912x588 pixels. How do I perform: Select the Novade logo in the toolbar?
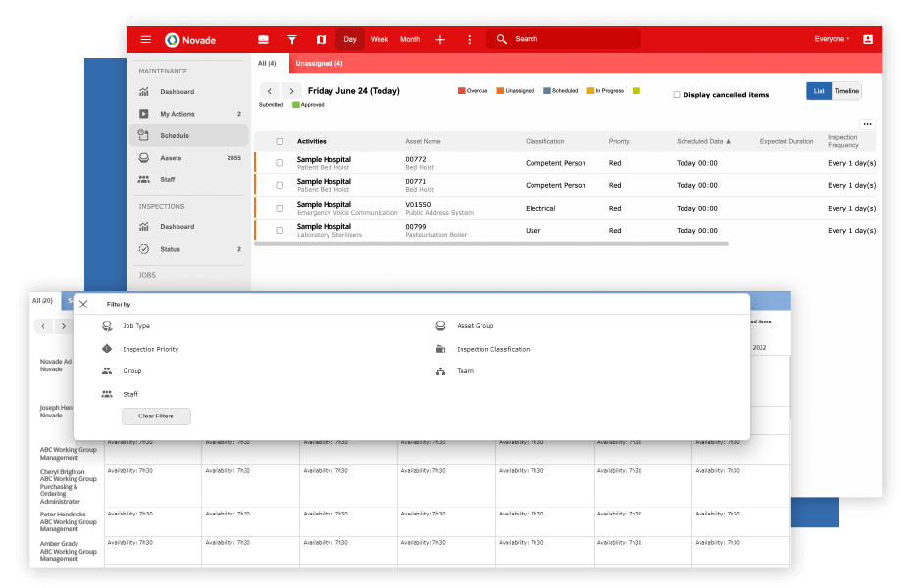[172, 39]
